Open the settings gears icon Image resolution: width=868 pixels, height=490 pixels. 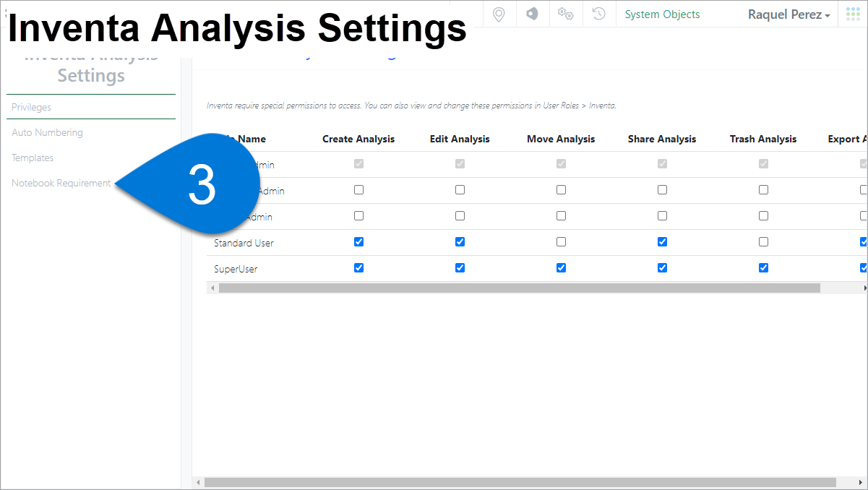coord(565,14)
